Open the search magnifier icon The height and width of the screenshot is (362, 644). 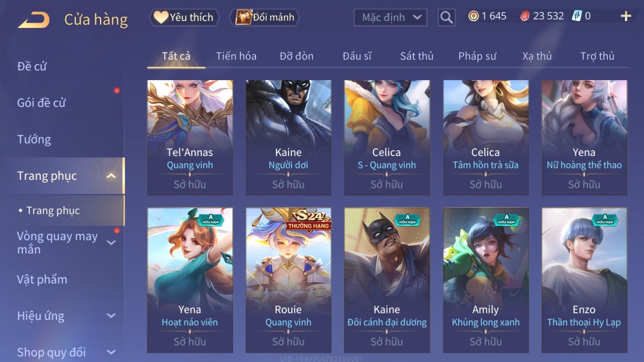[x=446, y=18]
